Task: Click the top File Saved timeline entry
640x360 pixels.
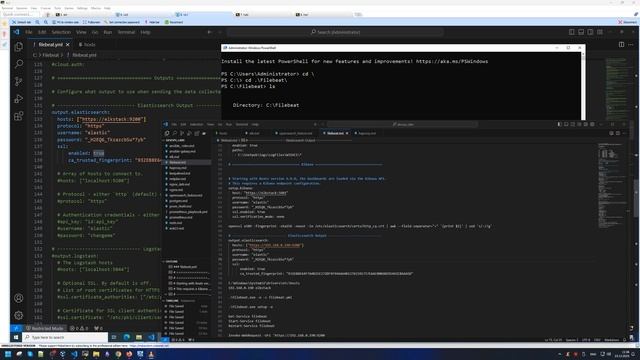Action: tap(187, 306)
